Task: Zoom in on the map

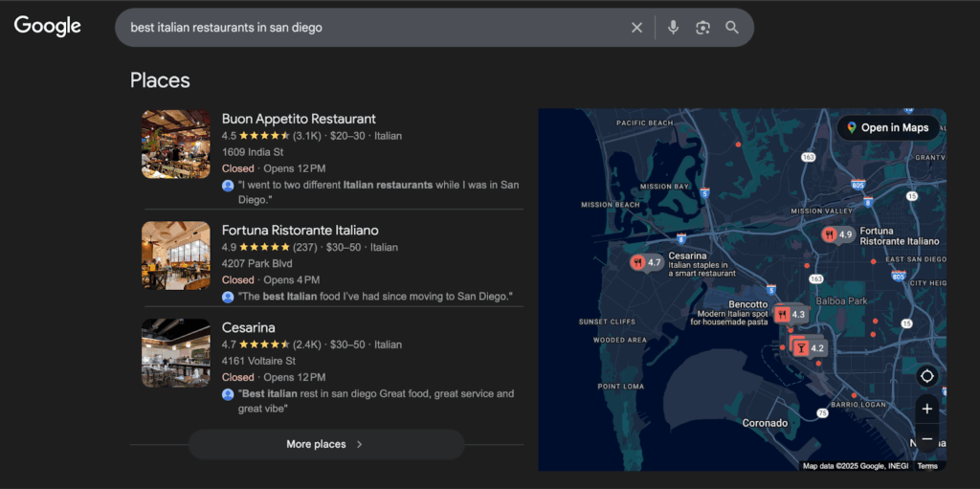Action: [925, 409]
